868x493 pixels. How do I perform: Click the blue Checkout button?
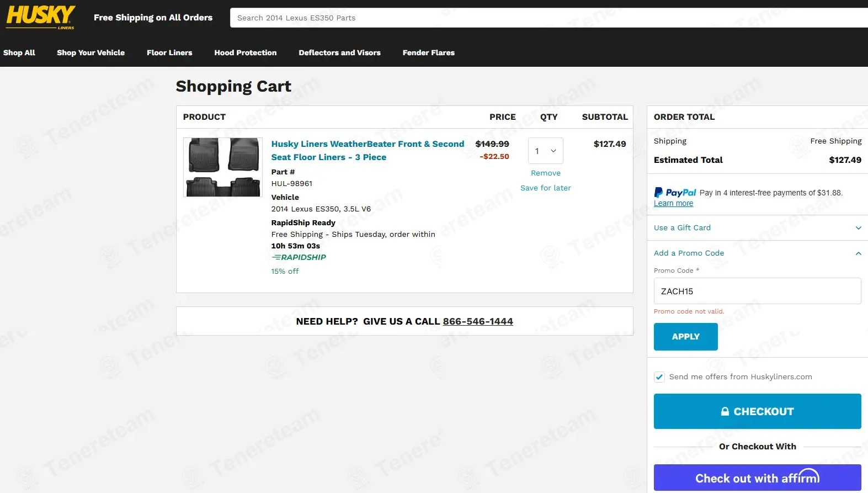click(x=758, y=411)
